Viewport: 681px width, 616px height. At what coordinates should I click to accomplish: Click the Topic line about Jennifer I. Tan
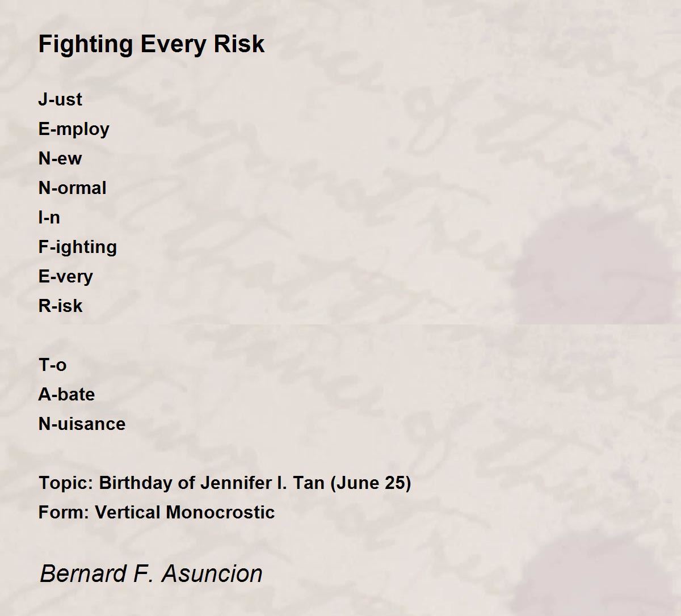click(x=225, y=483)
